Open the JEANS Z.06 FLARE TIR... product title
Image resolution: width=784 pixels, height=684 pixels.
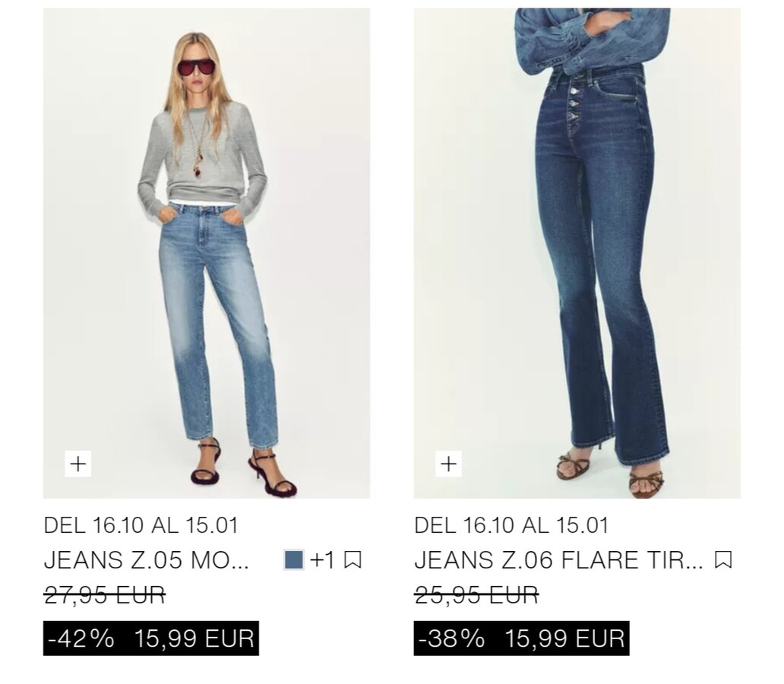(558, 559)
